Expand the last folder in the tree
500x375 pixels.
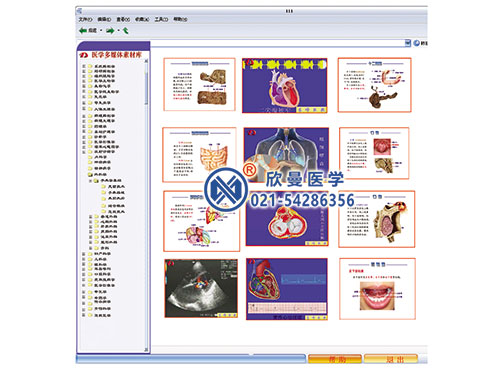[x=84, y=315]
